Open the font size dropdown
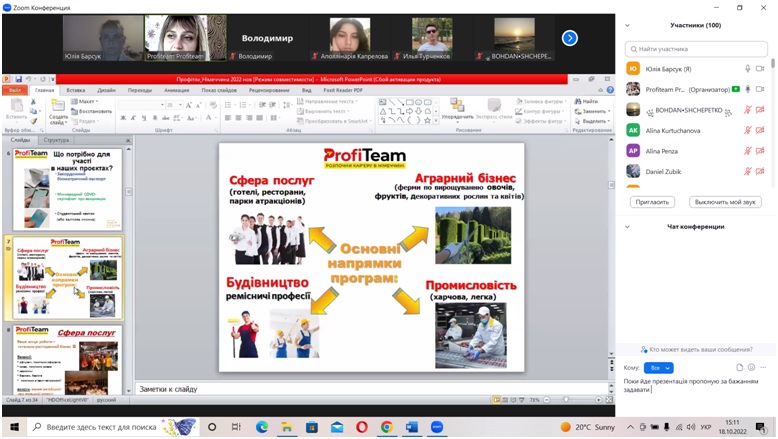Screen dimensions: 778x439 [181, 105]
